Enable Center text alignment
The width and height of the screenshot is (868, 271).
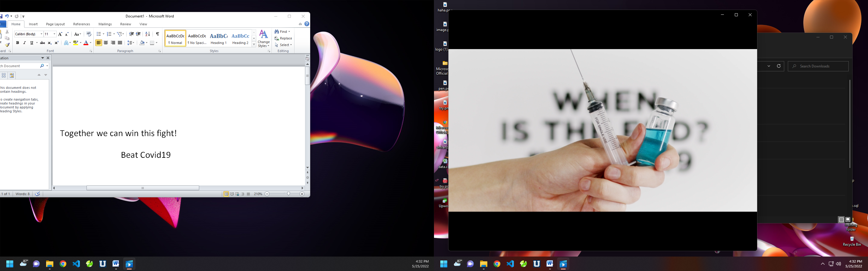[x=106, y=43]
